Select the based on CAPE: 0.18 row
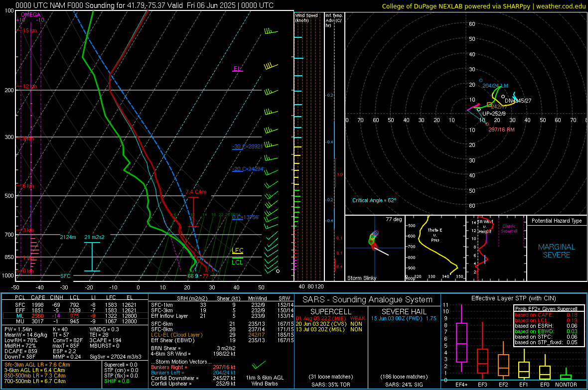The image size is (588, 390). (x=546, y=315)
